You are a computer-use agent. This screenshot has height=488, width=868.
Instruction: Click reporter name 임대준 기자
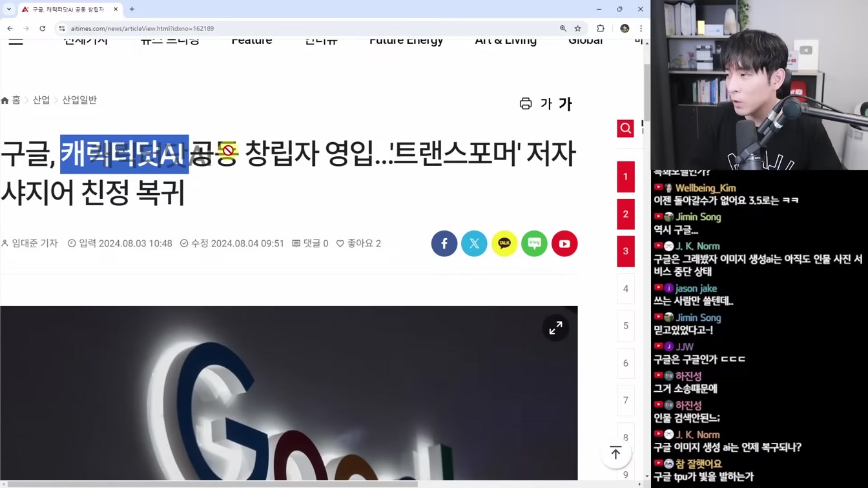click(x=30, y=243)
